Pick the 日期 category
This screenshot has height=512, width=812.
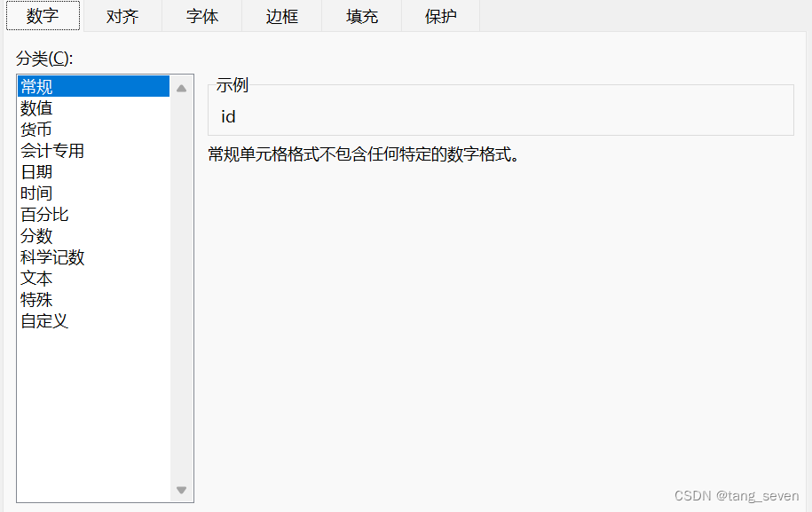tap(94, 171)
